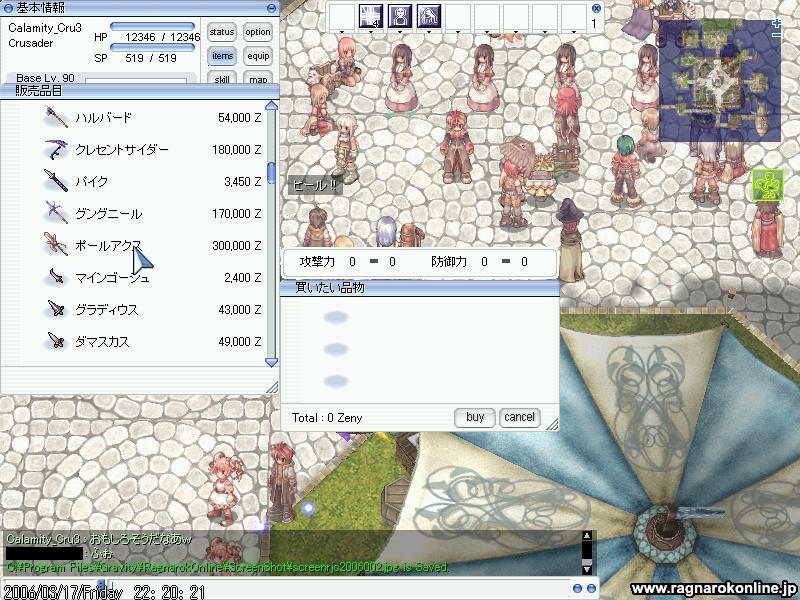
Task: Click the 49,000 Z price
Action: click(x=240, y=341)
